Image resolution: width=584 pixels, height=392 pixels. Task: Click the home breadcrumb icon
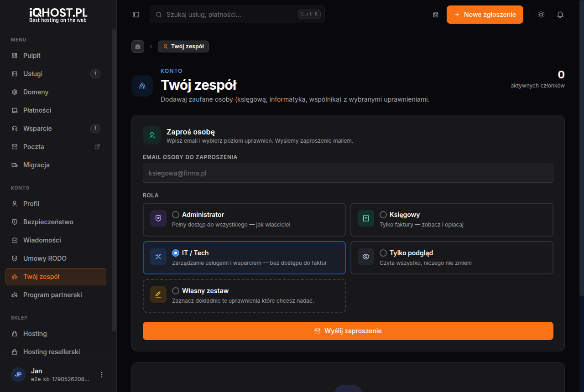click(x=138, y=46)
